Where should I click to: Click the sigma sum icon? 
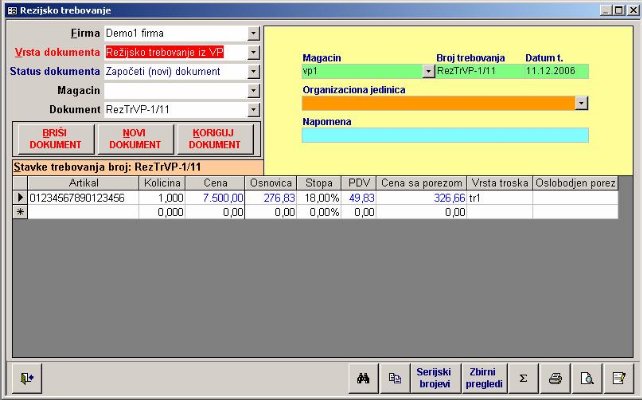coord(523,377)
